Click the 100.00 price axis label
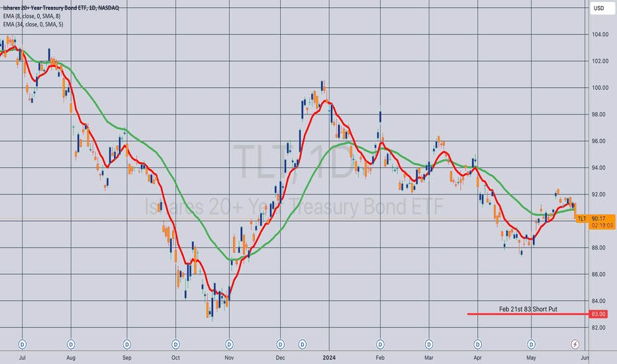This screenshot has height=364, width=617. pos(600,88)
